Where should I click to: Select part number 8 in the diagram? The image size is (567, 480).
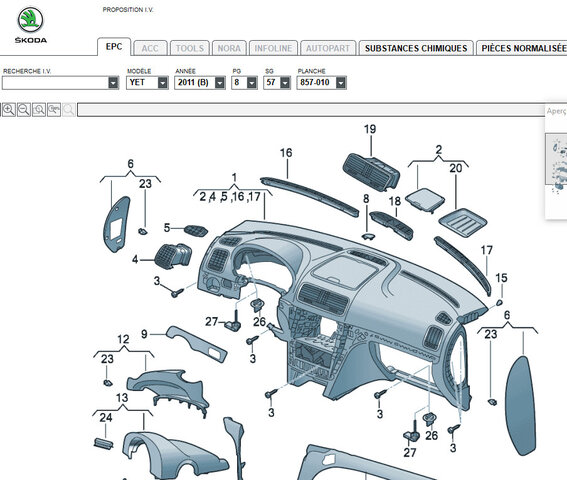point(366,199)
